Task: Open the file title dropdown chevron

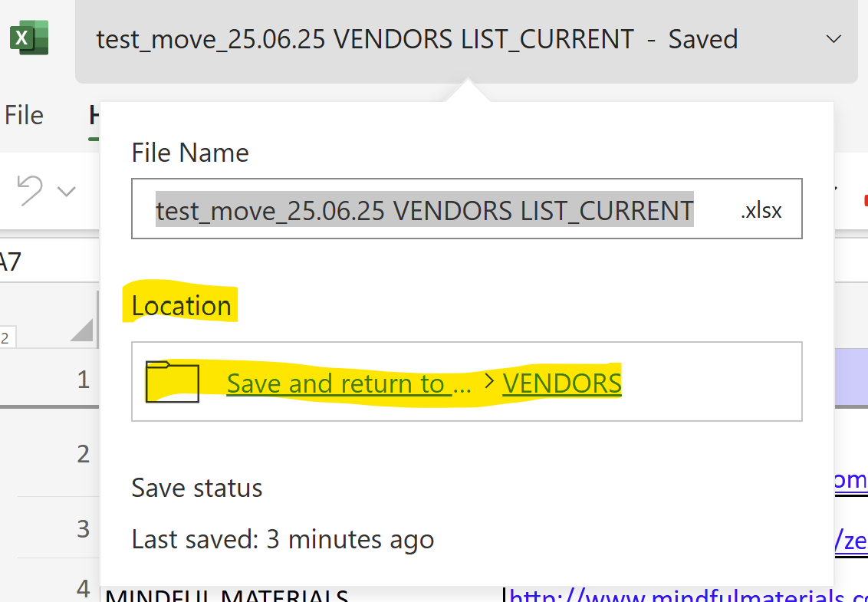Action: click(833, 40)
